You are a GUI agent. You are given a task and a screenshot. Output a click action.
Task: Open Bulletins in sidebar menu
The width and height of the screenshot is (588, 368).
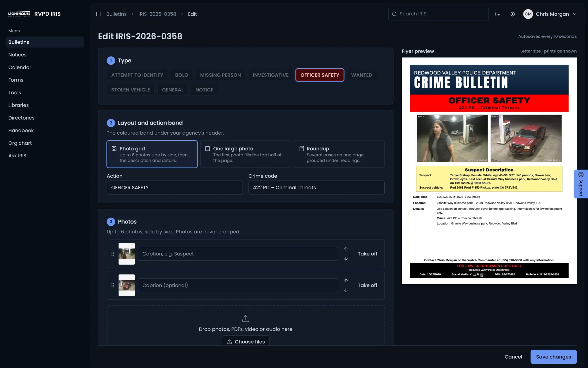[x=45, y=42]
